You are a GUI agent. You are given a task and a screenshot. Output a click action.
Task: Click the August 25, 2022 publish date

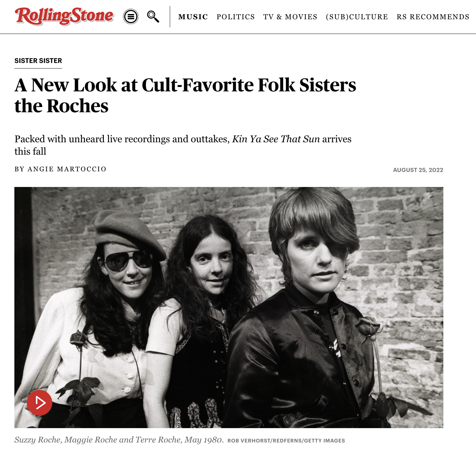[418, 170]
